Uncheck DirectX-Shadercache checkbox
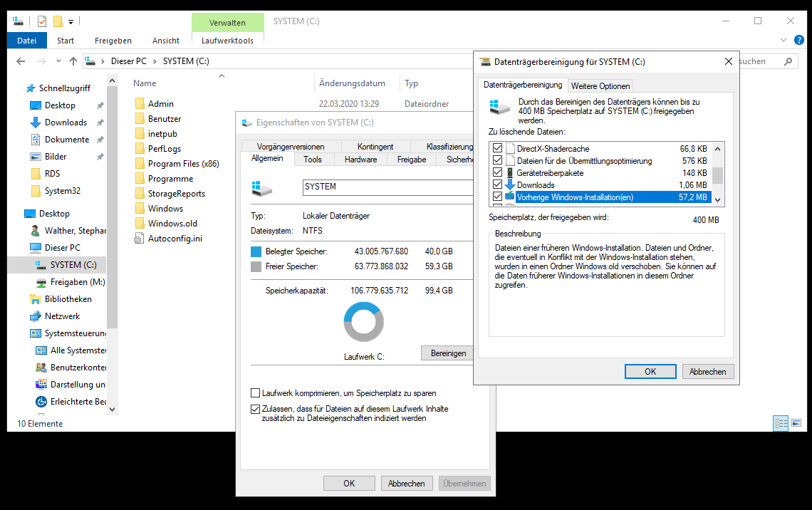Viewport: 812px width, 510px height. pyautogui.click(x=498, y=148)
